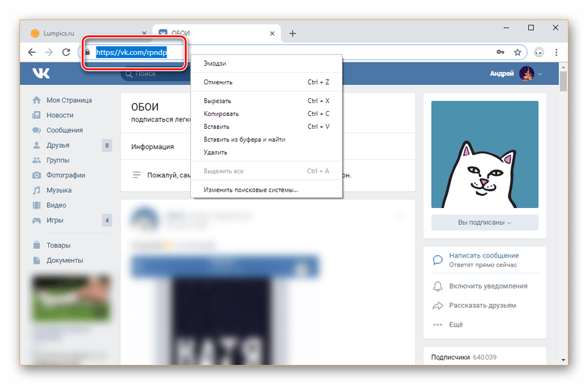Click the Сообщения chat bubble icon
The width and height of the screenshot is (588, 385).
[x=37, y=130]
